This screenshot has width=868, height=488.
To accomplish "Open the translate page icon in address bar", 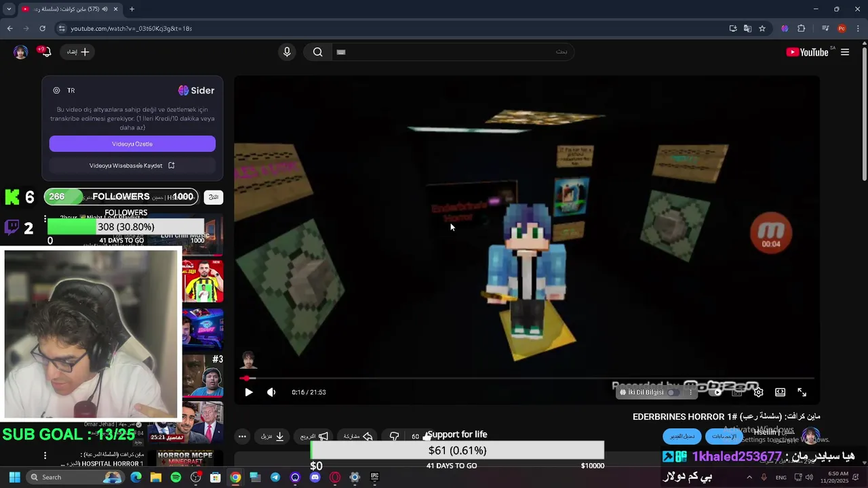I will click(747, 28).
